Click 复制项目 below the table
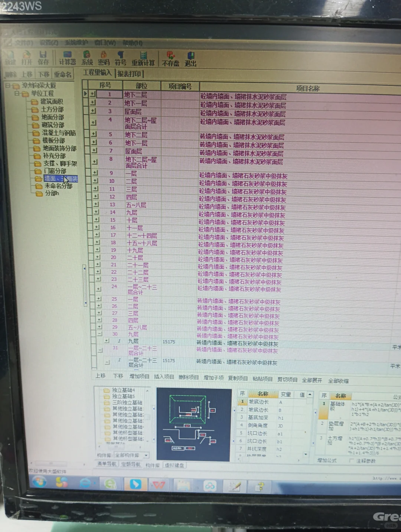 pos(238,378)
